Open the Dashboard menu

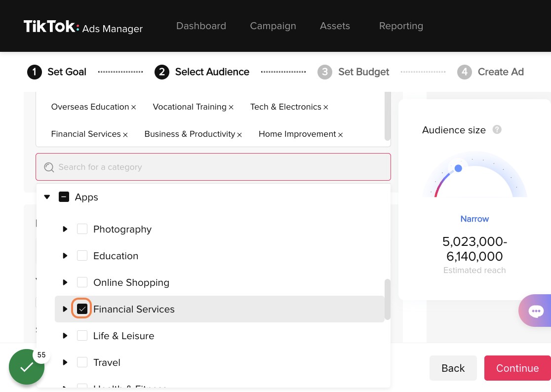(201, 26)
